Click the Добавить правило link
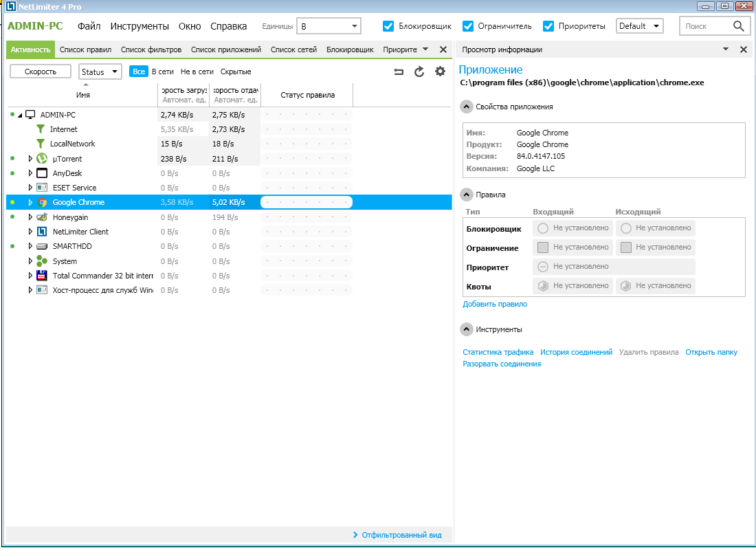The image size is (756, 550). [x=495, y=305]
